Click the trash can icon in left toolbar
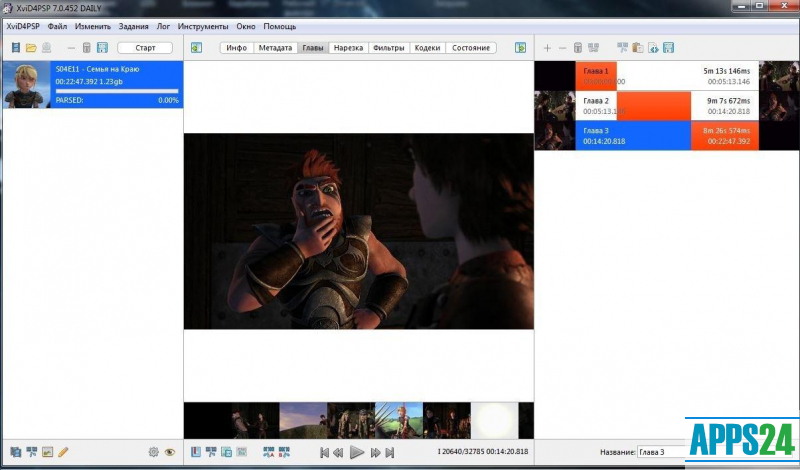 coord(87,47)
